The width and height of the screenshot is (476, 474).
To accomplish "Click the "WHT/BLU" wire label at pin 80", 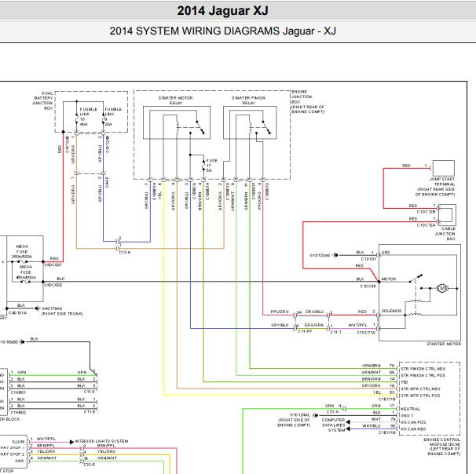I will click(371, 426).
